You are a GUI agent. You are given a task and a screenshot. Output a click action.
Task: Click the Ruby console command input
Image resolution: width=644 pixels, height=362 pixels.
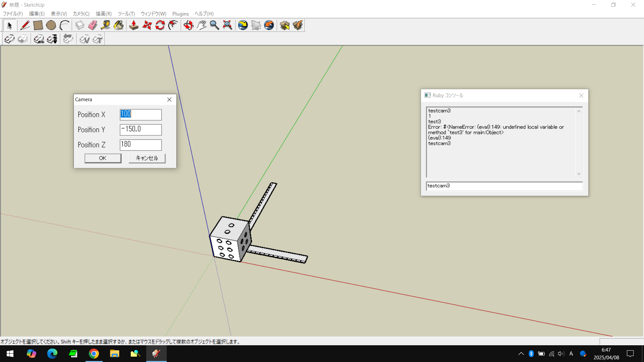504,186
